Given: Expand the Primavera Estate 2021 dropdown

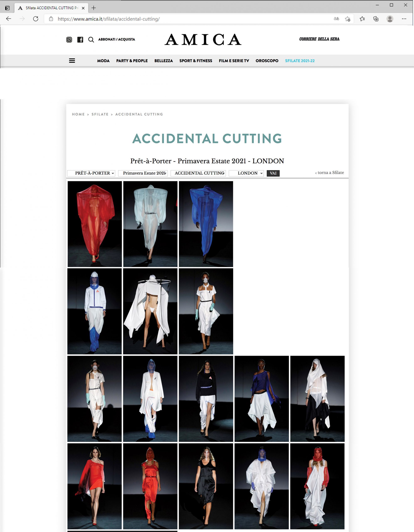Looking at the screenshot, I should tap(143, 173).
